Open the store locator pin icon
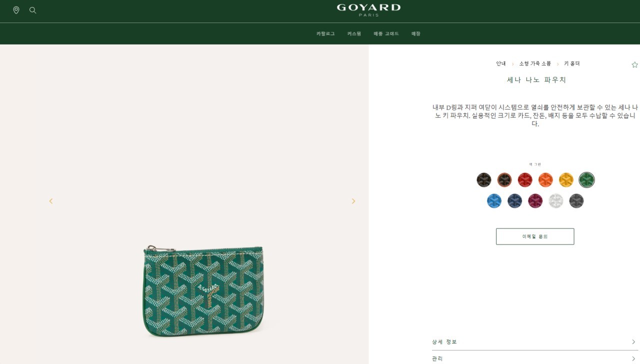Viewport: 640px width, 364px height. (x=16, y=10)
